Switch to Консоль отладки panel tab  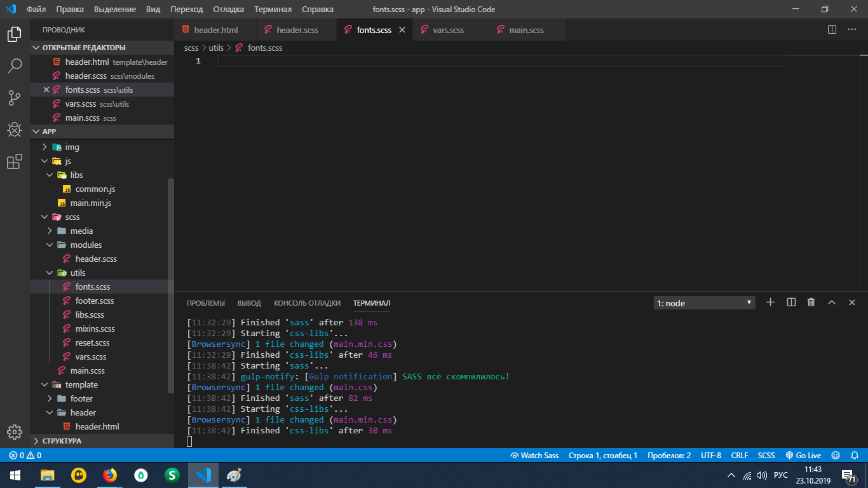tap(308, 303)
